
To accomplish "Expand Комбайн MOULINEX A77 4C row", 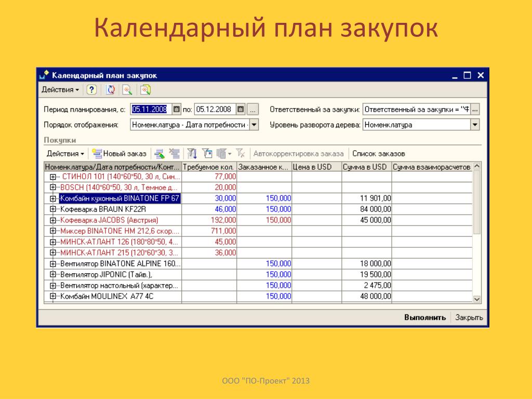I will coord(52,296).
